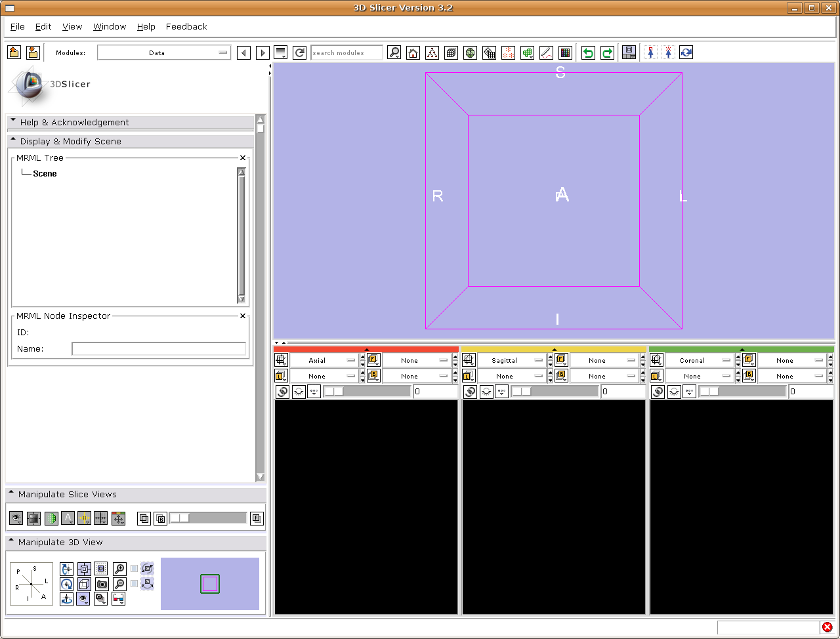Screen dimensions: 840x639
Task: Open the Modules dropdown showing Data
Action: pyautogui.click(x=164, y=52)
